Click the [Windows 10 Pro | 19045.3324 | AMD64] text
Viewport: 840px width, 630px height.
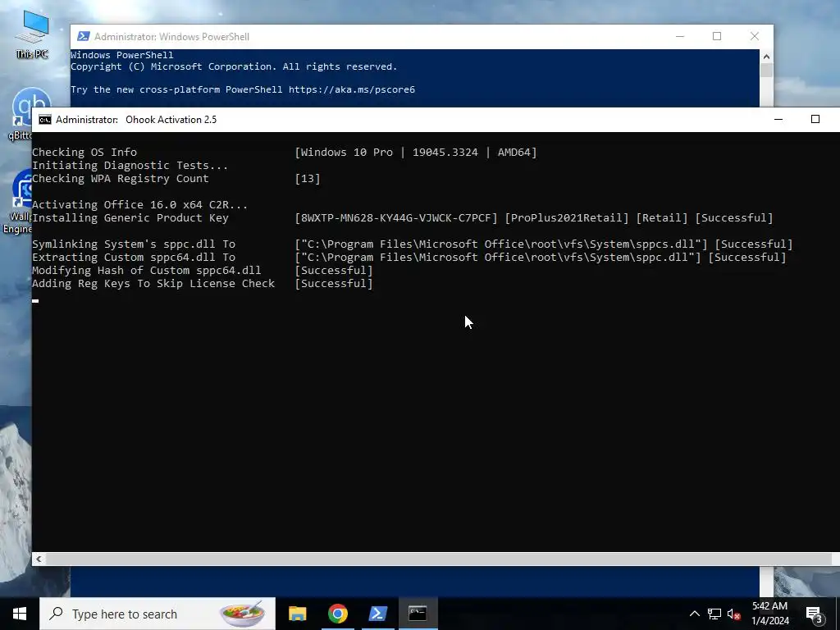(416, 152)
